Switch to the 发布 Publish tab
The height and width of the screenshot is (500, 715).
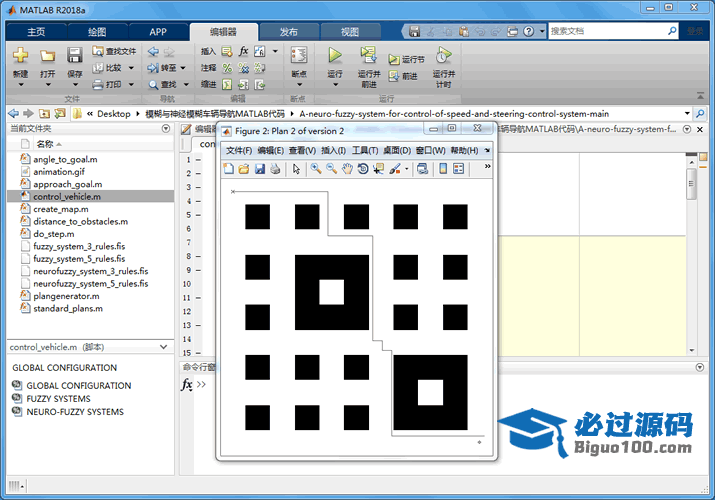click(289, 32)
